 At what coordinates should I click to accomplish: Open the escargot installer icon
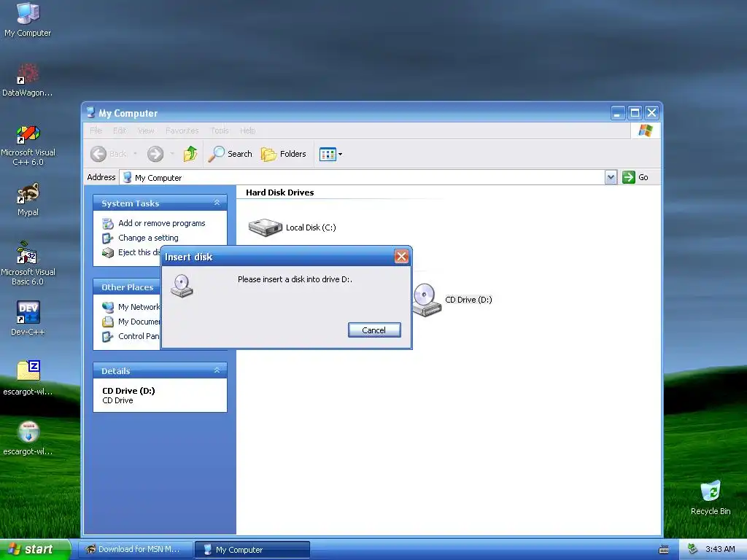click(28, 438)
